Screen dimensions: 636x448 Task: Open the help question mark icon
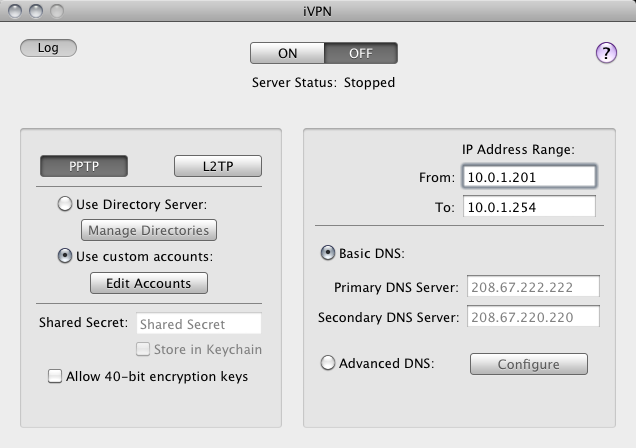point(606,53)
